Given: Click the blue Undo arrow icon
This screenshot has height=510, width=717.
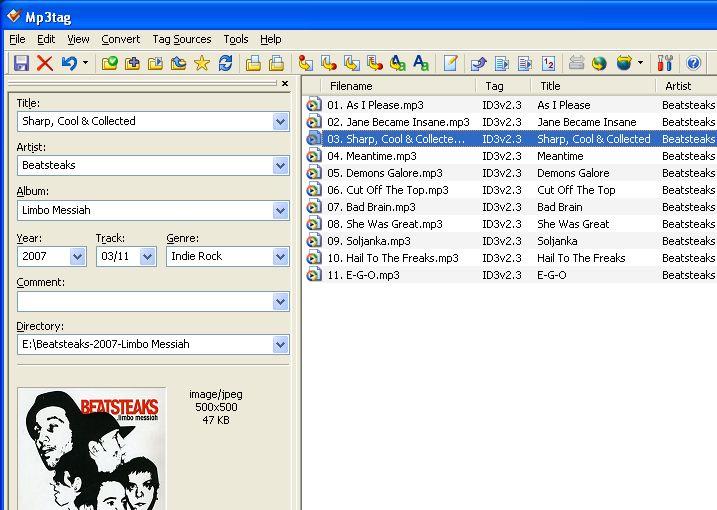Looking at the screenshot, I should click(70, 63).
